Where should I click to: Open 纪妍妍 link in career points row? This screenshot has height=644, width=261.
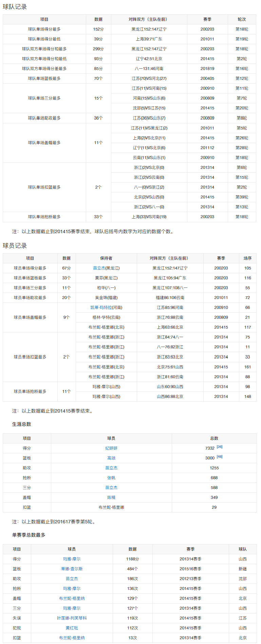pos(111,448)
